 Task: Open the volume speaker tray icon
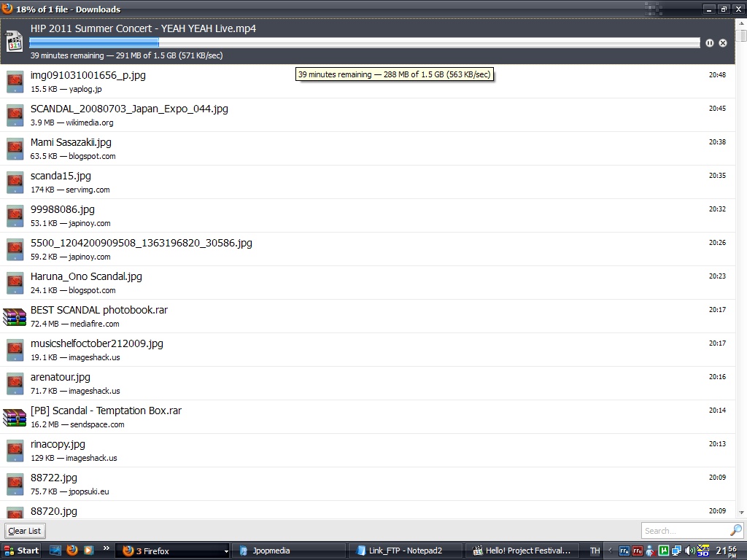pos(689,551)
